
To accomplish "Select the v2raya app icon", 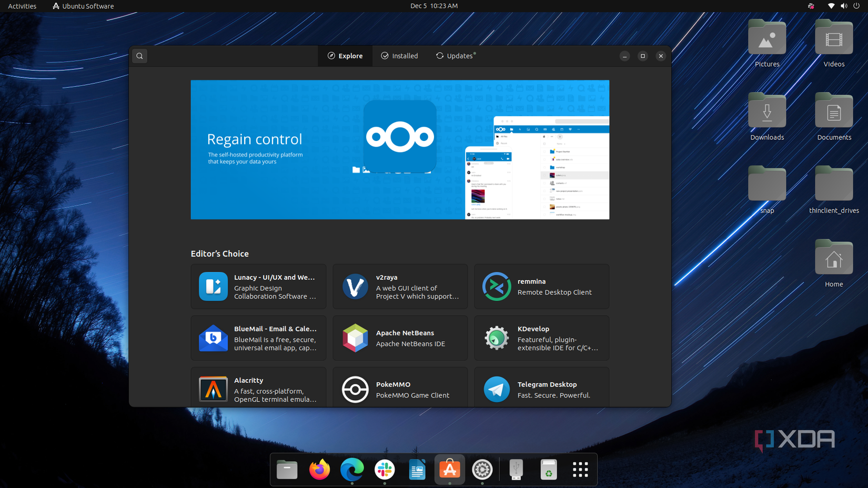I will point(355,287).
